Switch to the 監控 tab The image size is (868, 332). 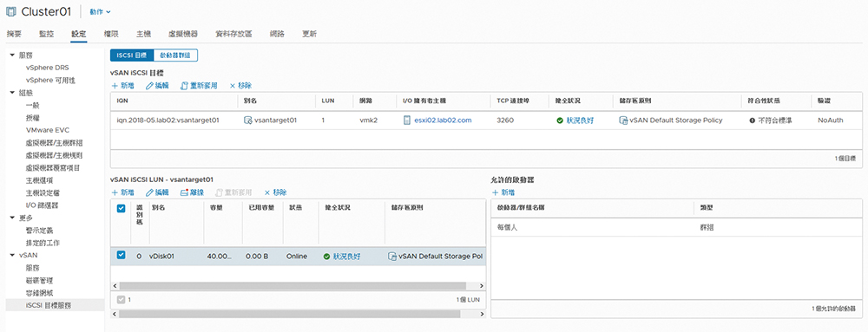click(47, 34)
